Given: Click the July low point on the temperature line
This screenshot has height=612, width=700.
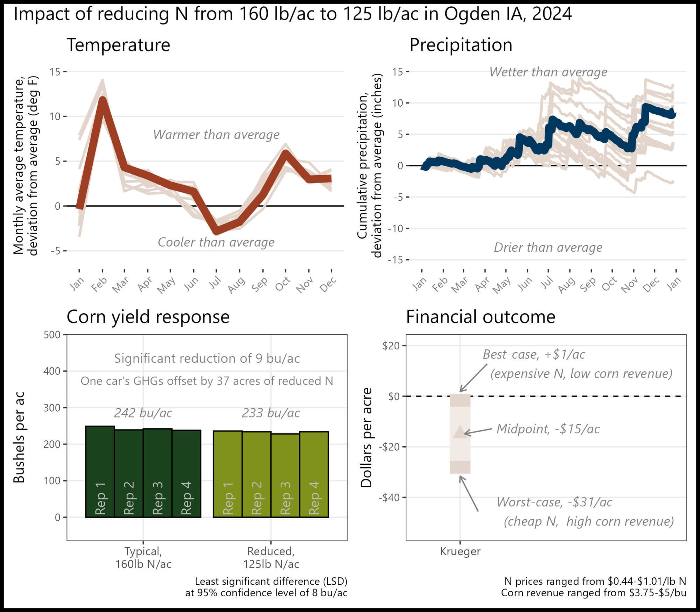Looking at the screenshot, I should coord(217,231).
